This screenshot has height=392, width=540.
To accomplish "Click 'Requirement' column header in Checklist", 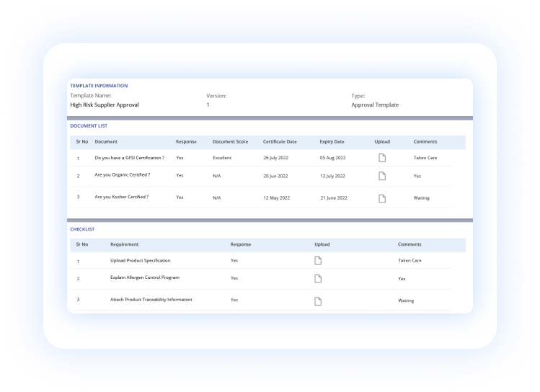I will click(124, 244).
